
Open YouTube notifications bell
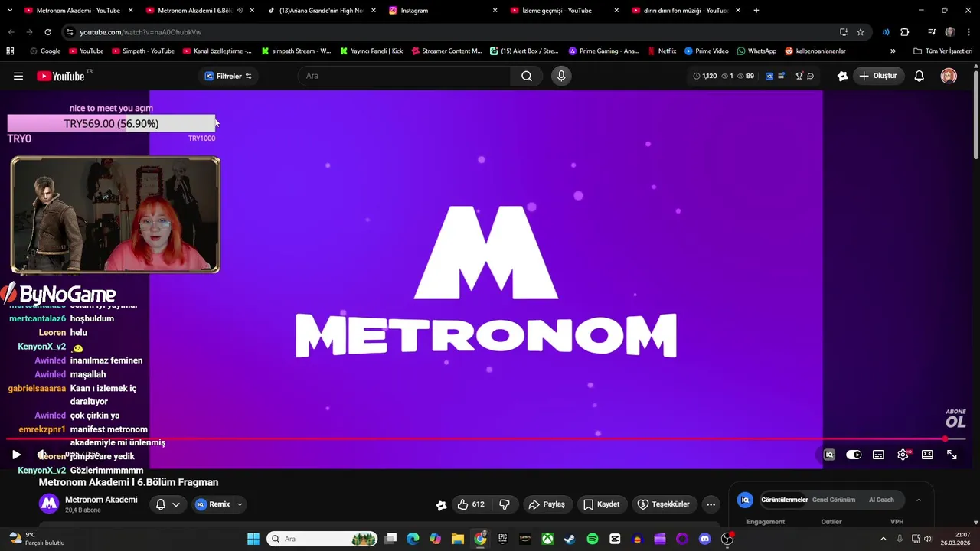pyautogui.click(x=920, y=76)
